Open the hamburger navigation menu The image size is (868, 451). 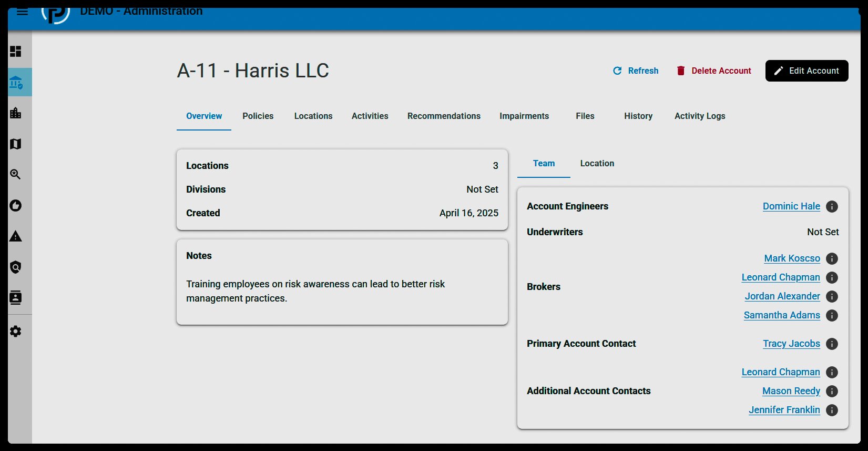[22, 12]
